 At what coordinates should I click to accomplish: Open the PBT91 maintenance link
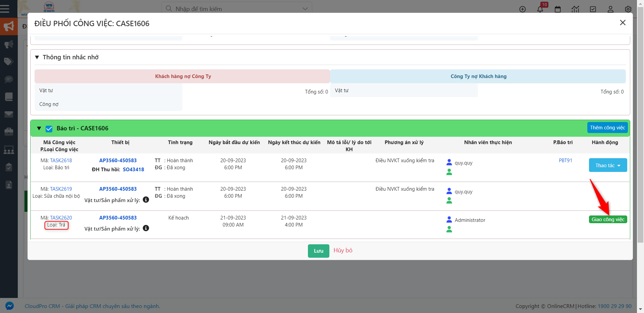click(x=566, y=161)
